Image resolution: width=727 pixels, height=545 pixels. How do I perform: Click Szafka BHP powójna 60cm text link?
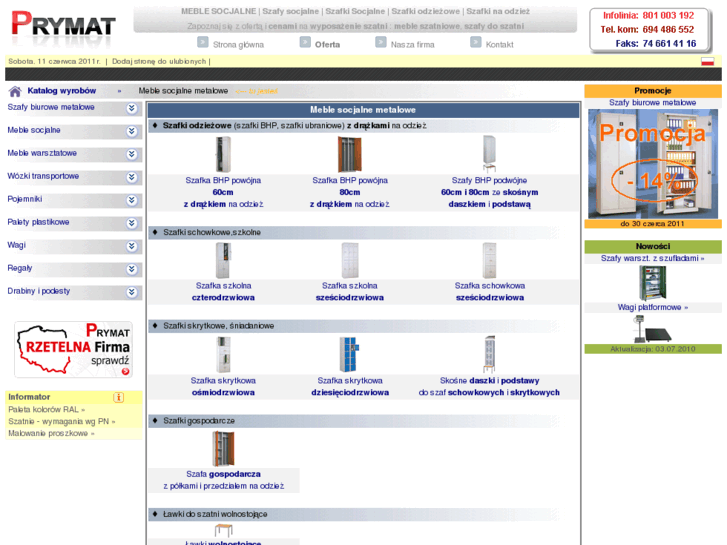223,192
